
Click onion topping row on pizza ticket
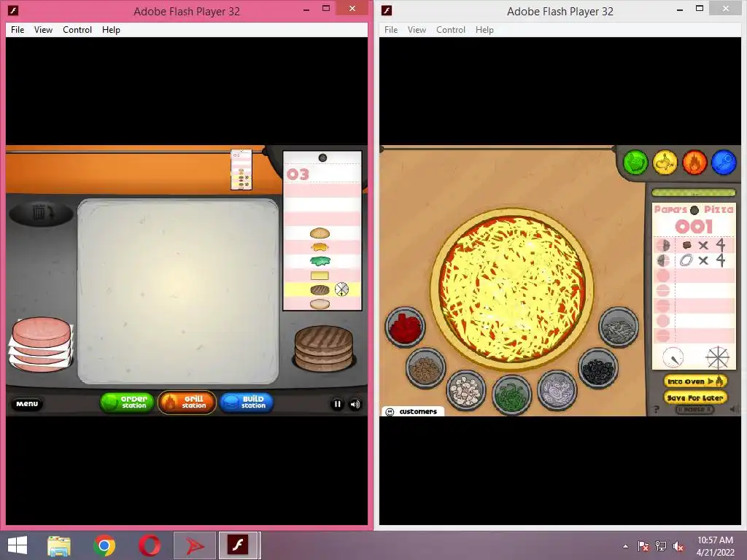coord(694,260)
